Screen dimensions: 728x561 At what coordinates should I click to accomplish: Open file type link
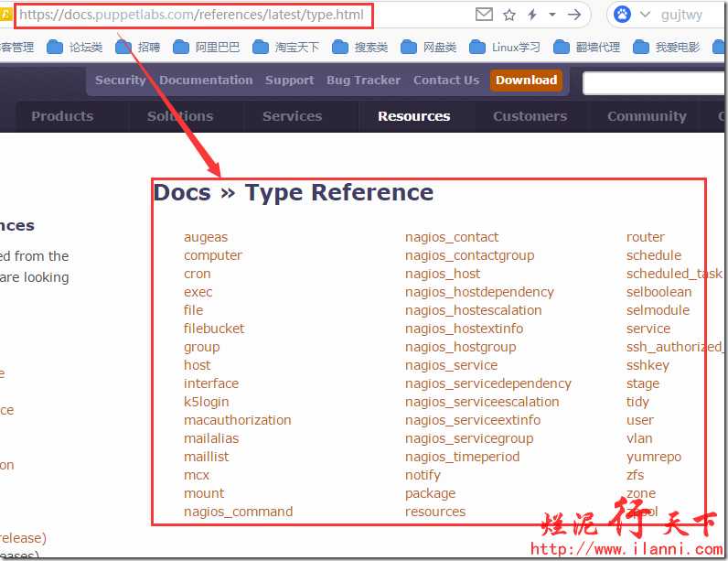[x=193, y=309]
